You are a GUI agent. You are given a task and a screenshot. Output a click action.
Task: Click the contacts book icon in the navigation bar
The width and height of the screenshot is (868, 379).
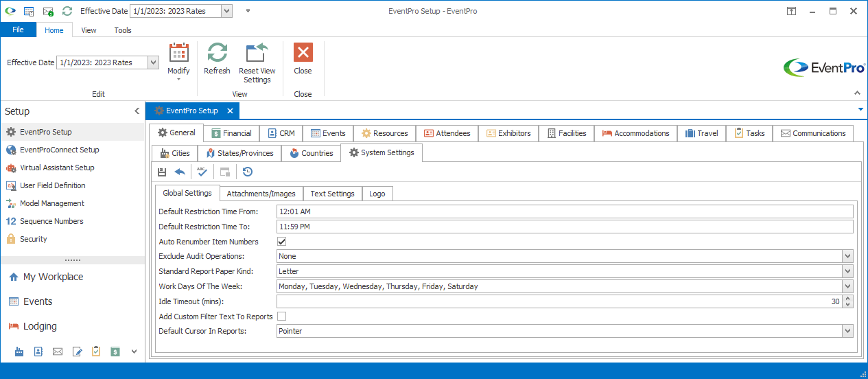click(38, 352)
